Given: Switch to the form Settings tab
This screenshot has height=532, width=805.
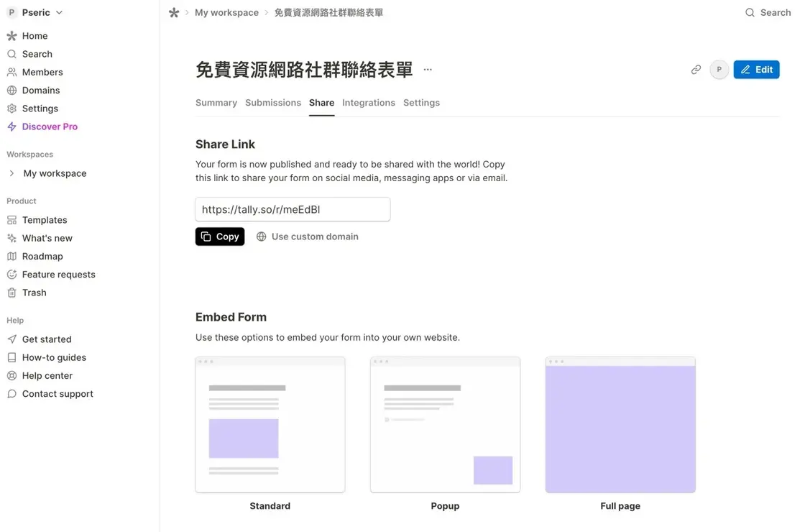Looking at the screenshot, I should click(421, 103).
